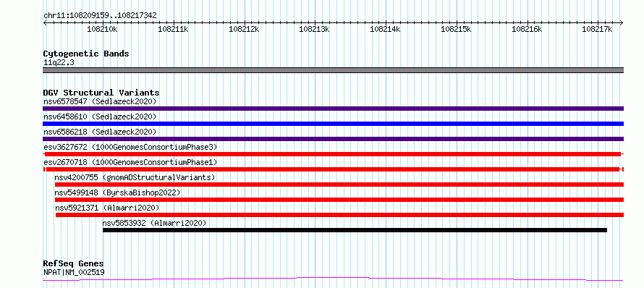Click the 11q22.3 band label

[59, 63]
